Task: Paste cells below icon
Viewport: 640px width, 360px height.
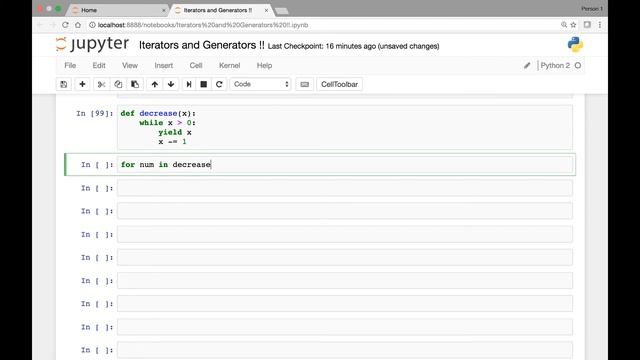Action: [x=135, y=84]
